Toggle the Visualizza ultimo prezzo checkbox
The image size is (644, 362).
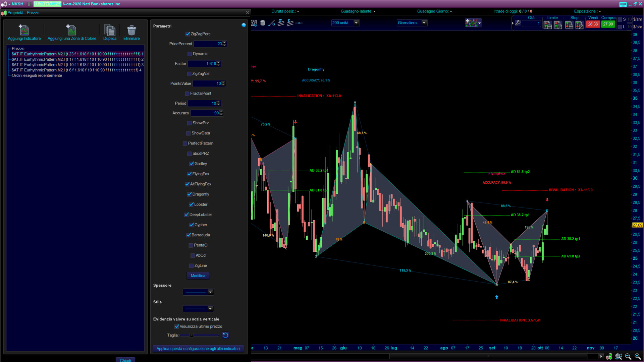click(x=177, y=326)
